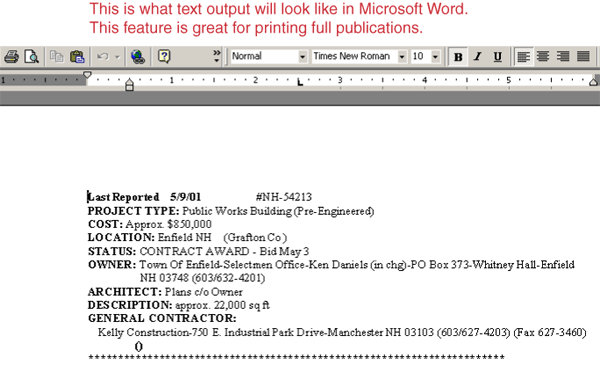The height and width of the screenshot is (387, 600).
Task: Click the Insert Hyperlink globe icon
Action: click(138, 57)
